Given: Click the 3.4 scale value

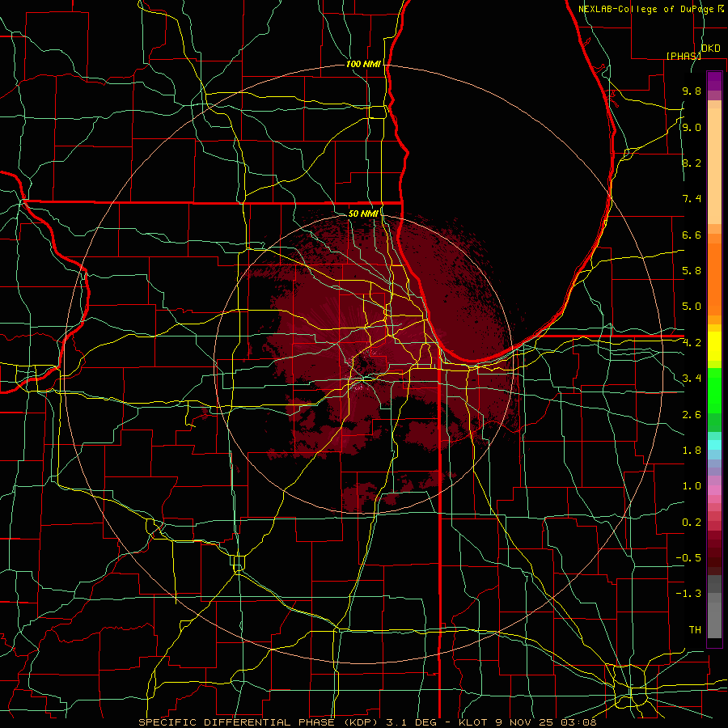Looking at the screenshot, I should click(692, 379).
